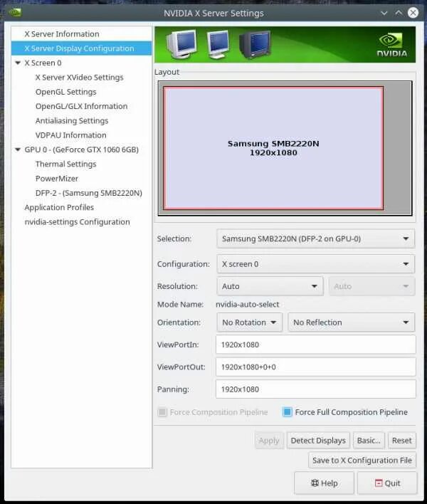The width and height of the screenshot is (427, 504).
Task: Open the No Reflection dropdown
Action: point(352,322)
